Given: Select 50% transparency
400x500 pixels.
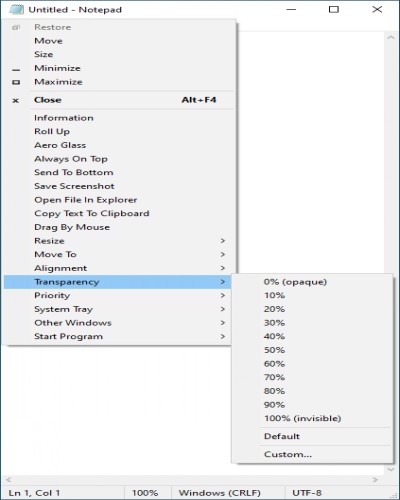Looking at the screenshot, I should tap(312, 350).
